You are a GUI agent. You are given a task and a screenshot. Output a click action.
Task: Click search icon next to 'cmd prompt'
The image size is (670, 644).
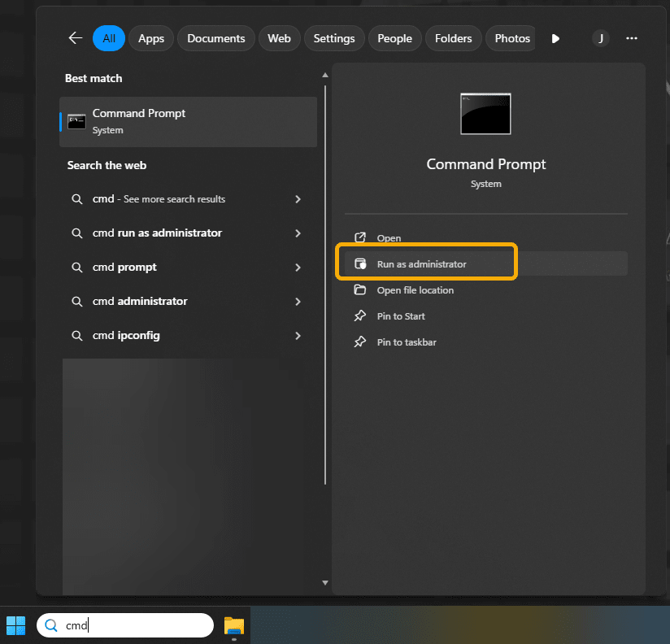point(77,268)
